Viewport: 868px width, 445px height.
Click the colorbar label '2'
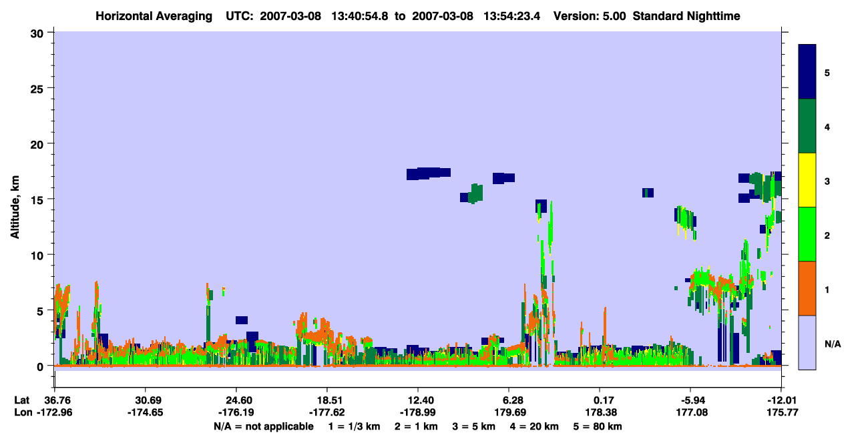[x=827, y=235]
